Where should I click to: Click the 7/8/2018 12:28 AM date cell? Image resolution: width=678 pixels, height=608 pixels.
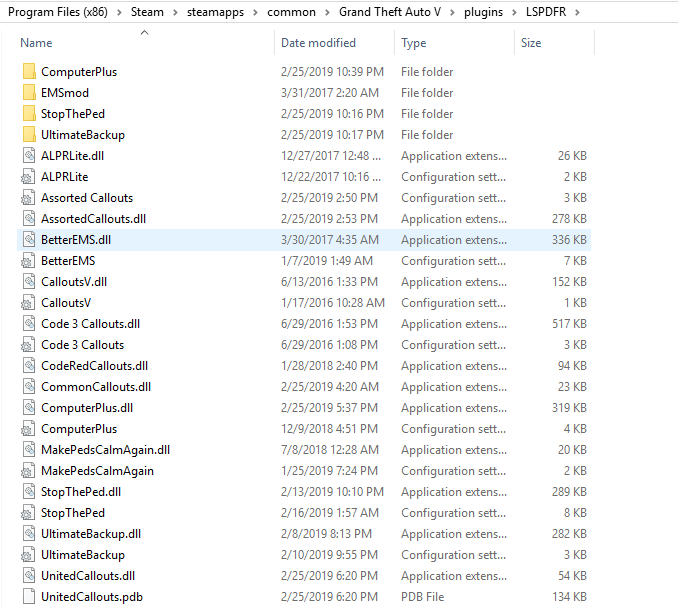click(330, 450)
